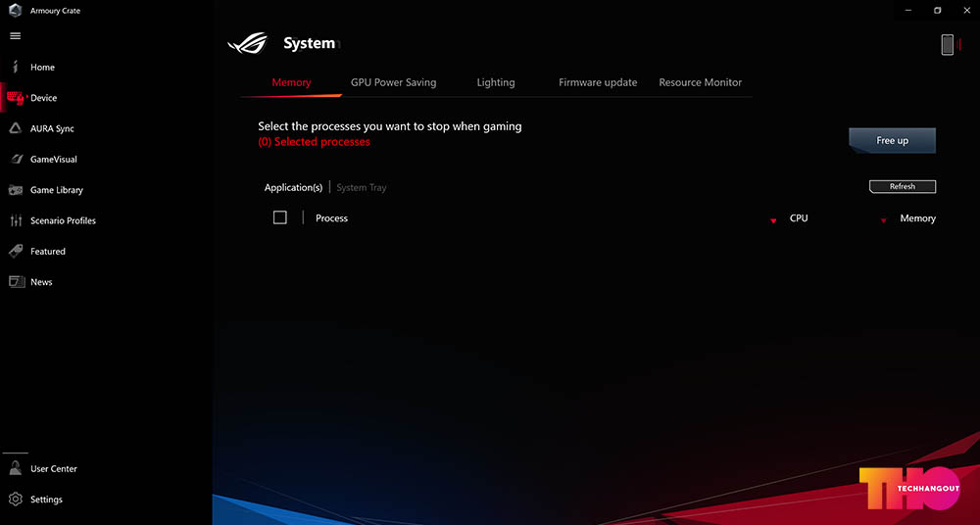Sort processes by the CPU arrow
The image size is (980, 525).
(773, 220)
